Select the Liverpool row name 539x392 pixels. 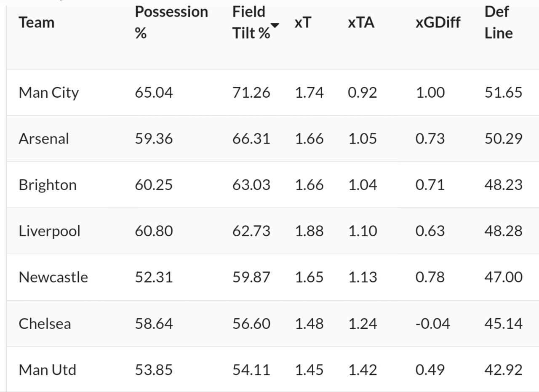(49, 231)
